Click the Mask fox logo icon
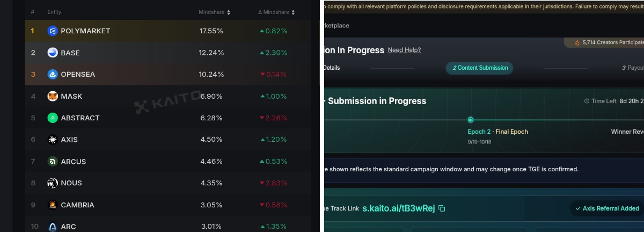Image resolution: width=644 pixels, height=232 pixels. [x=52, y=96]
